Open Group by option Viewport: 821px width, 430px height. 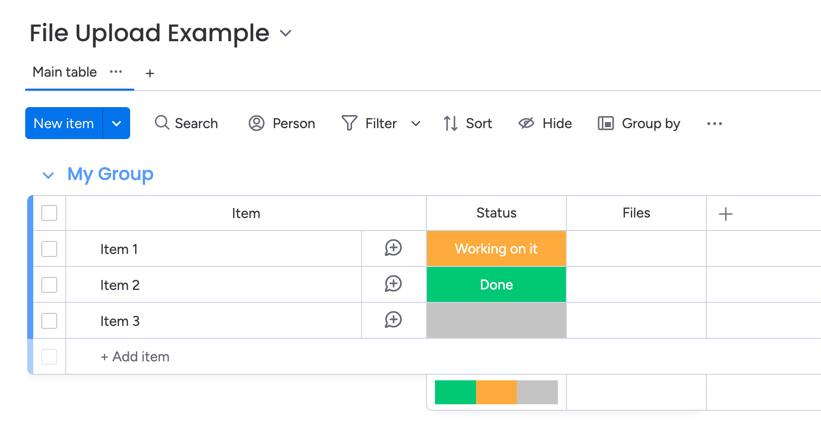tap(639, 123)
